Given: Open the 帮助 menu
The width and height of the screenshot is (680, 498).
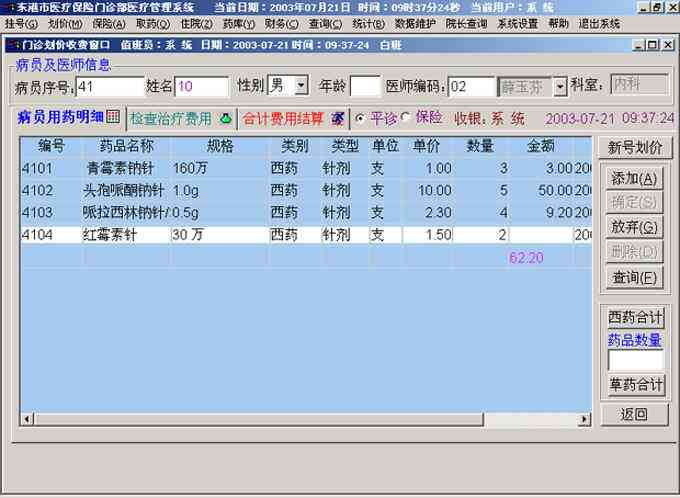Looking at the screenshot, I should point(558,23).
